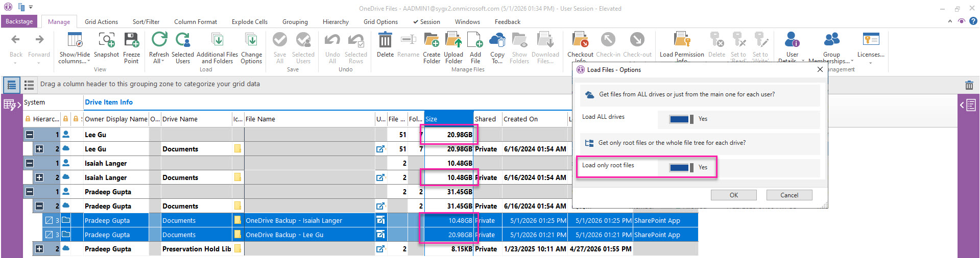Image resolution: width=980 pixels, height=258 pixels.
Task: Close the Load Files - Options dialog
Action: click(820, 69)
